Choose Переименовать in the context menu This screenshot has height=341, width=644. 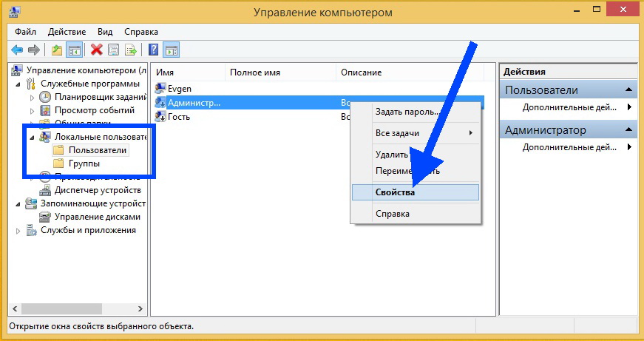(416, 170)
